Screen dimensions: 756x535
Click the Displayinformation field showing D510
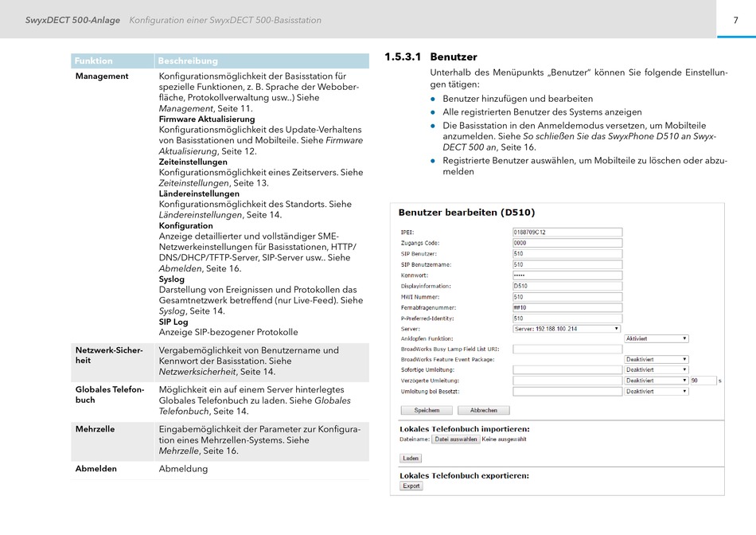[x=567, y=286]
